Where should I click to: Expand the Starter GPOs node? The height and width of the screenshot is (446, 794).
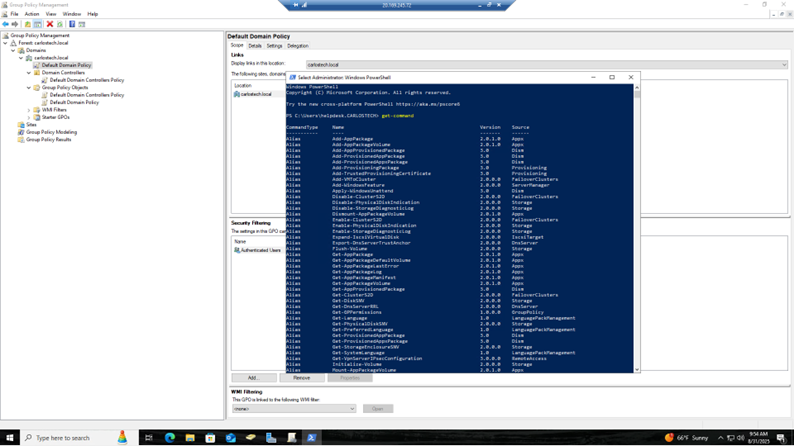point(29,117)
